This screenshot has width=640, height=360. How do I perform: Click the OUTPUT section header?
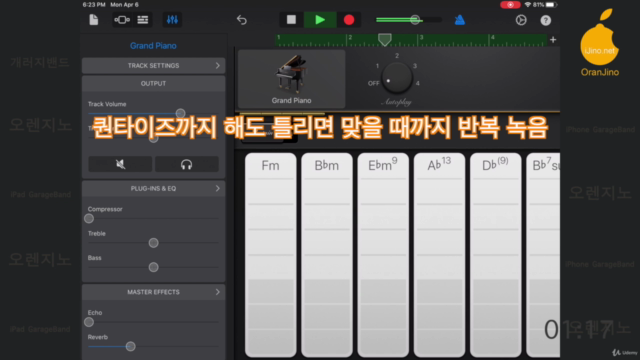pos(153,83)
